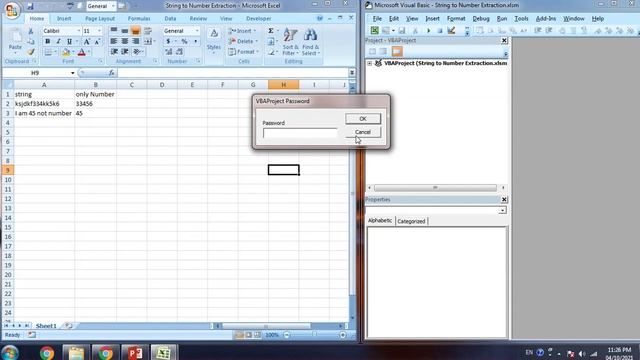Toggle Bold formatting in Excel ribbon
The height and width of the screenshot is (360, 640).
[47, 42]
